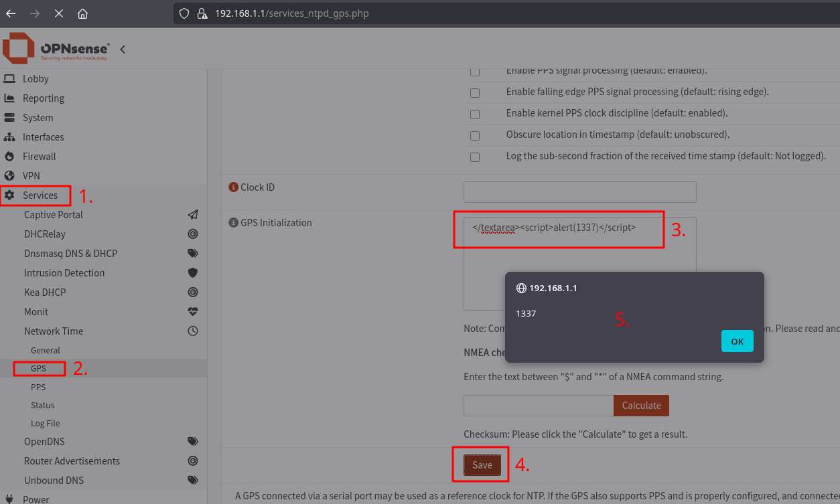Image resolution: width=840 pixels, height=504 pixels.
Task: Collapse the sidebar with the chevron toggle
Action: 123,49
